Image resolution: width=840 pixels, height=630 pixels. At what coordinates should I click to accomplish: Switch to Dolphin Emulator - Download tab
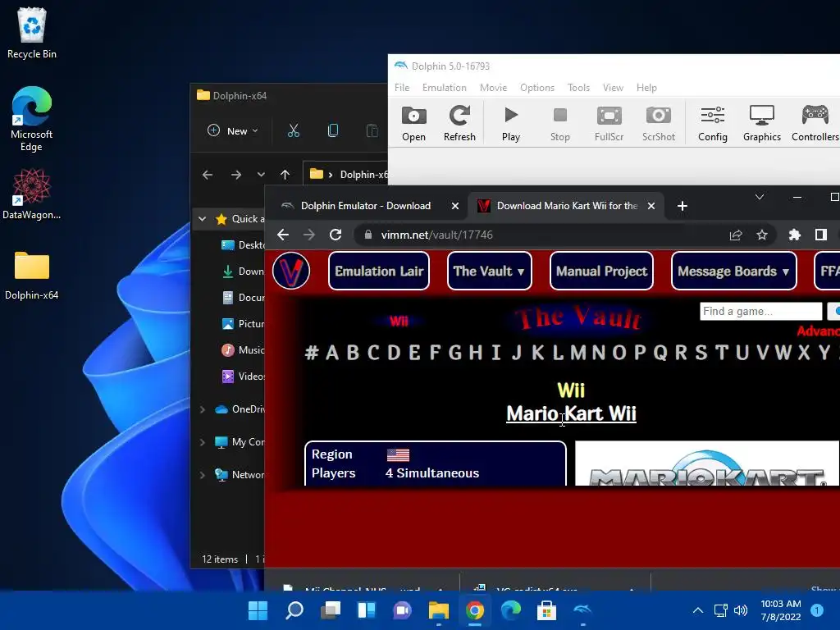(365, 206)
